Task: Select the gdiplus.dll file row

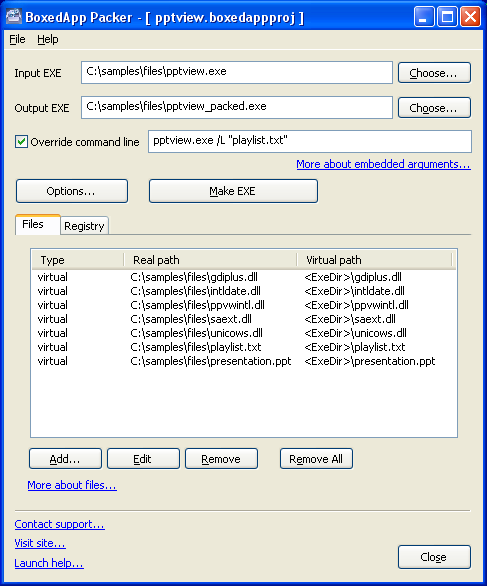Action: pos(244,277)
